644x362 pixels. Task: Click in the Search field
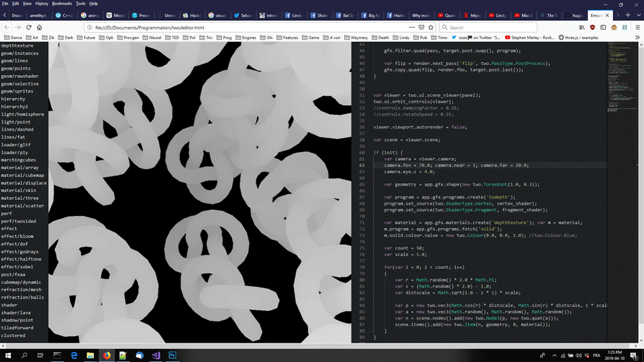click(488, 27)
